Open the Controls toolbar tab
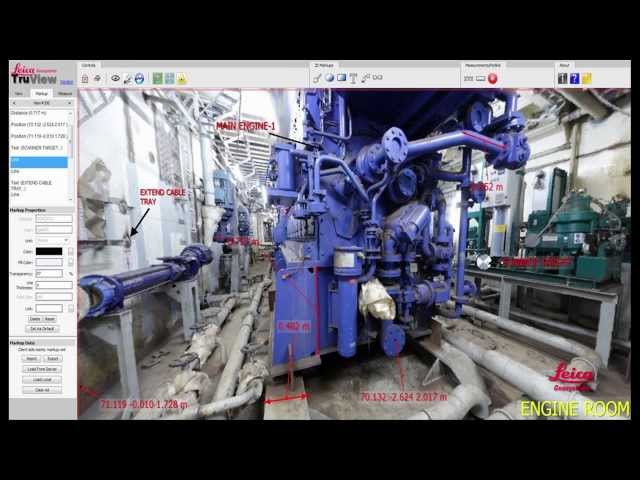 pyautogui.click(x=89, y=65)
